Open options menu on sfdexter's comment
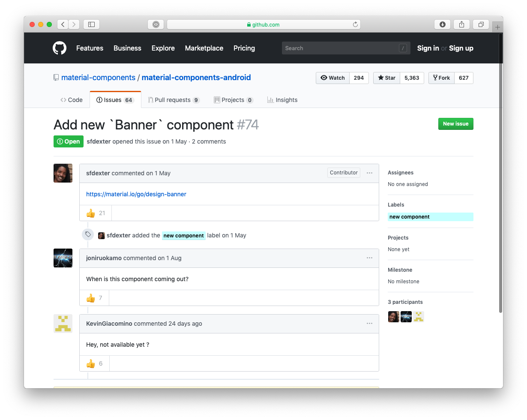This screenshot has height=420, width=527. [369, 173]
